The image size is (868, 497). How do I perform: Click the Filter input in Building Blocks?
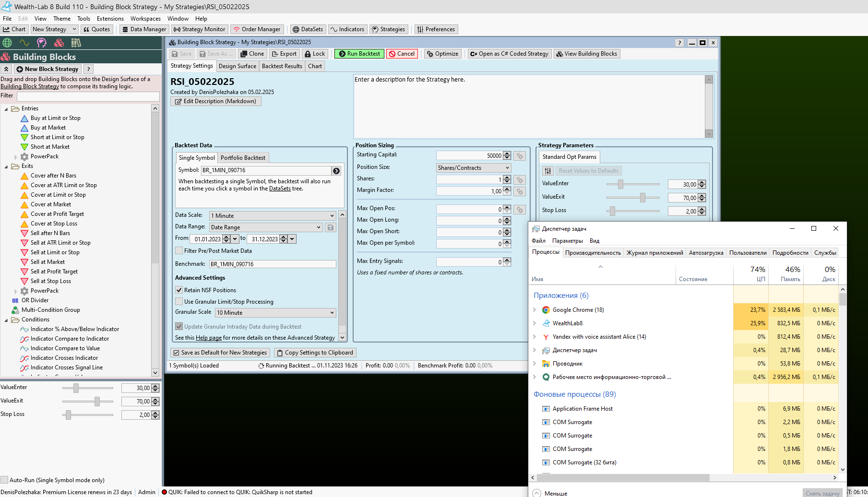click(88, 96)
